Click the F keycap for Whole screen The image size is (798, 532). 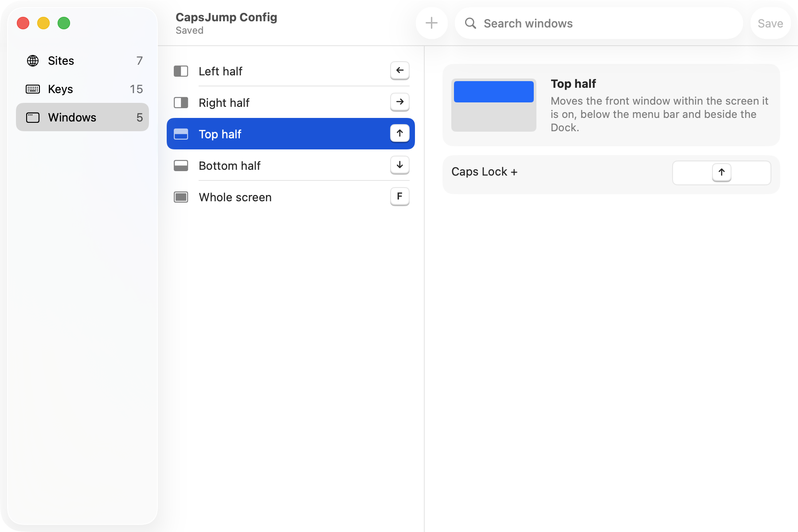pyautogui.click(x=400, y=196)
